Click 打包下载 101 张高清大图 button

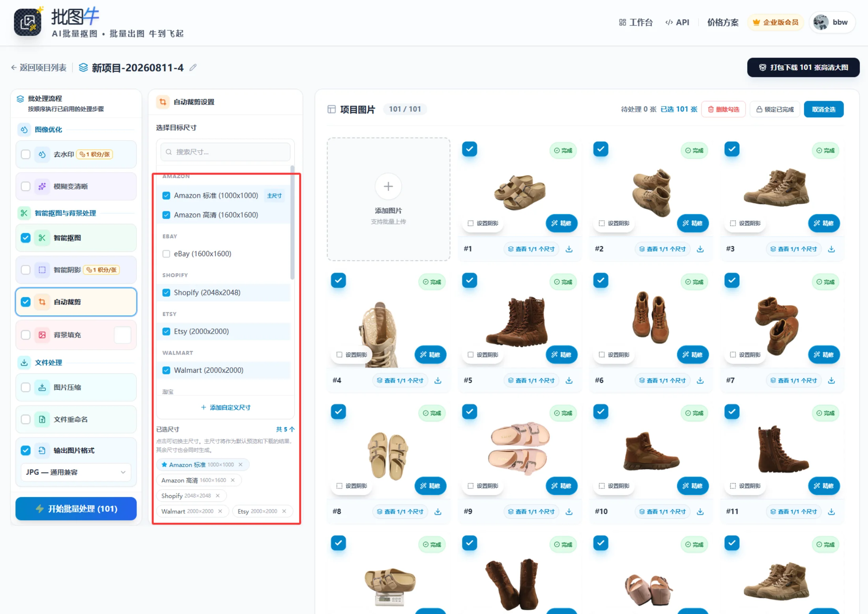803,68
